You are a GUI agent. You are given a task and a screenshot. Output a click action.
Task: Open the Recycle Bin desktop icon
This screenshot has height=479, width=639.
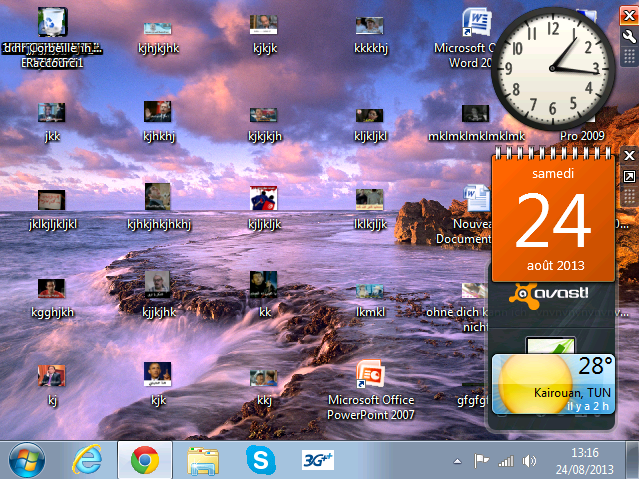(x=52, y=22)
